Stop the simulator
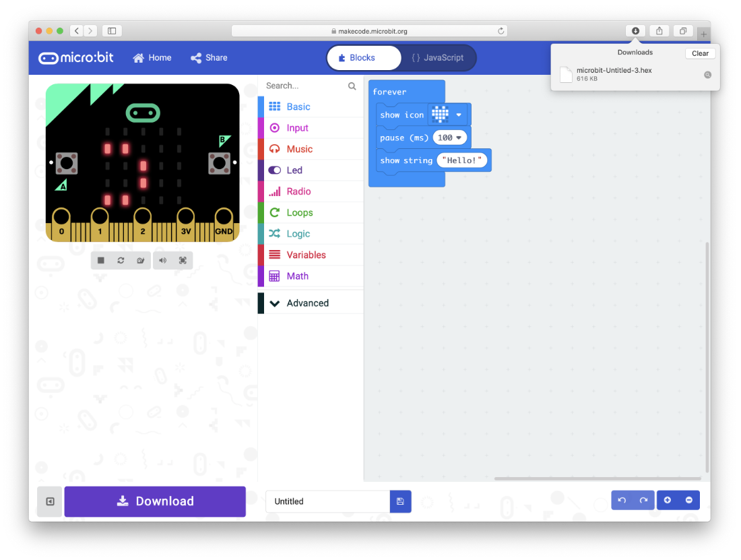The image size is (741, 560). point(100,260)
